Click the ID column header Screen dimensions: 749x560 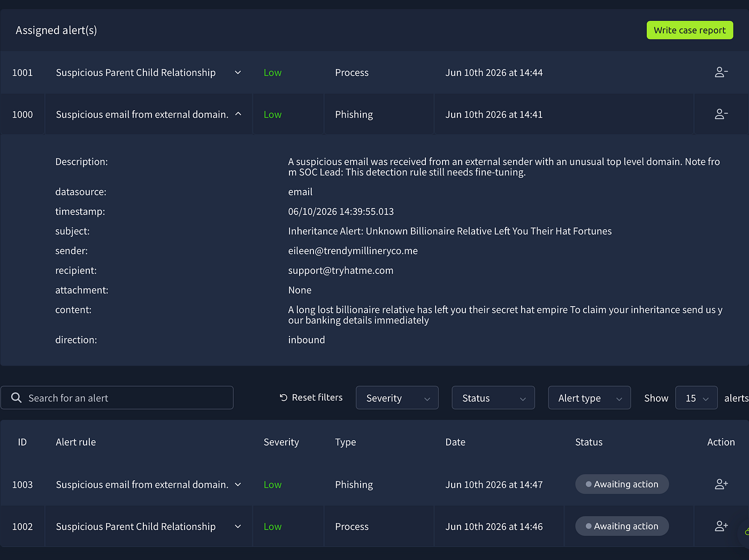22,442
